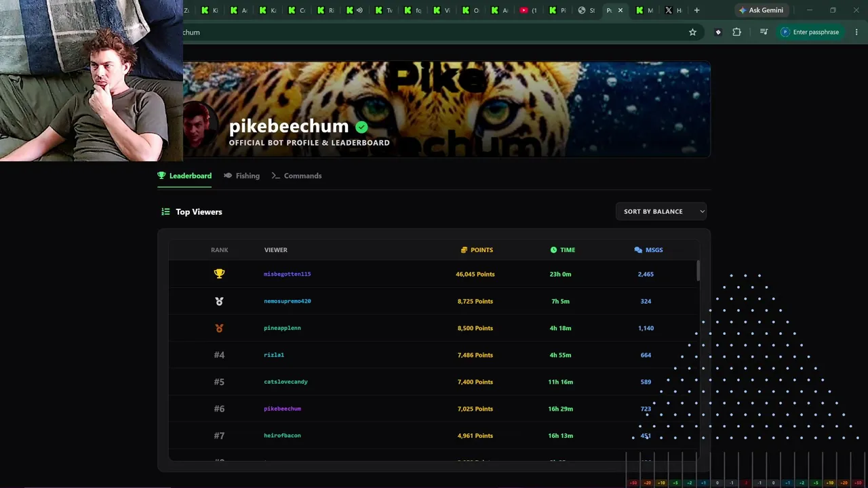The image size is (868, 488).
Task: Click the clock icon in Time header
Action: tap(553, 250)
